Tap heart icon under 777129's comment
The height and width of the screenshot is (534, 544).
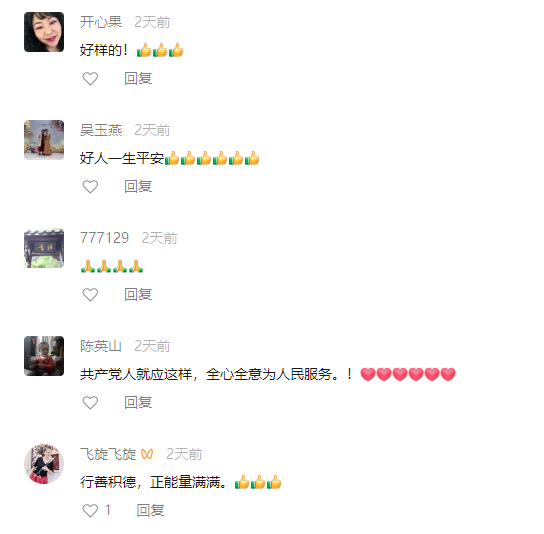[90, 295]
